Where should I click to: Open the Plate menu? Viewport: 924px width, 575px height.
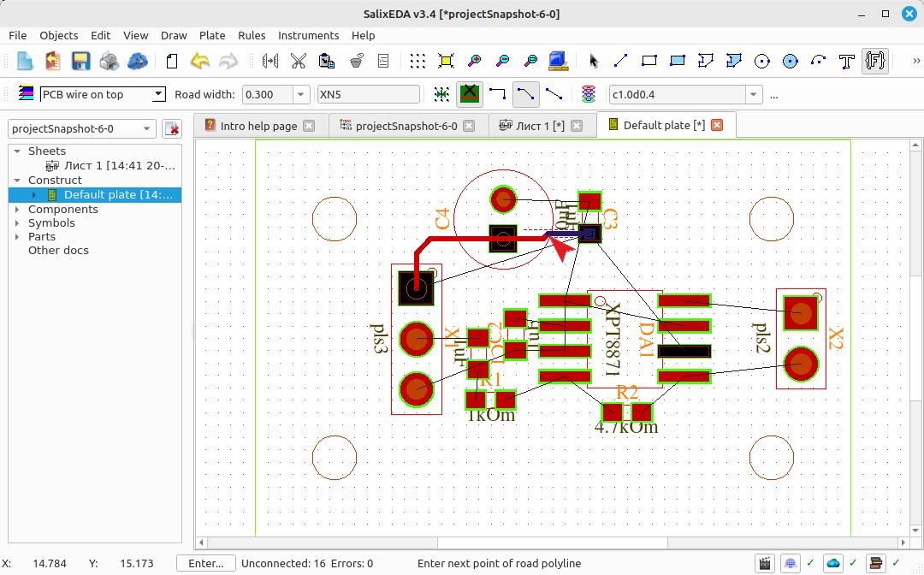tap(212, 35)
